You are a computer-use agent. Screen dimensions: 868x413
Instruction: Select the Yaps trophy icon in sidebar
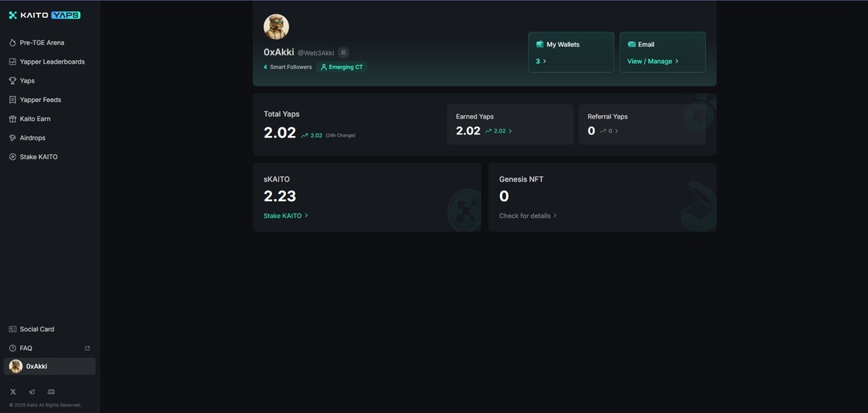[x=12, y=81]
